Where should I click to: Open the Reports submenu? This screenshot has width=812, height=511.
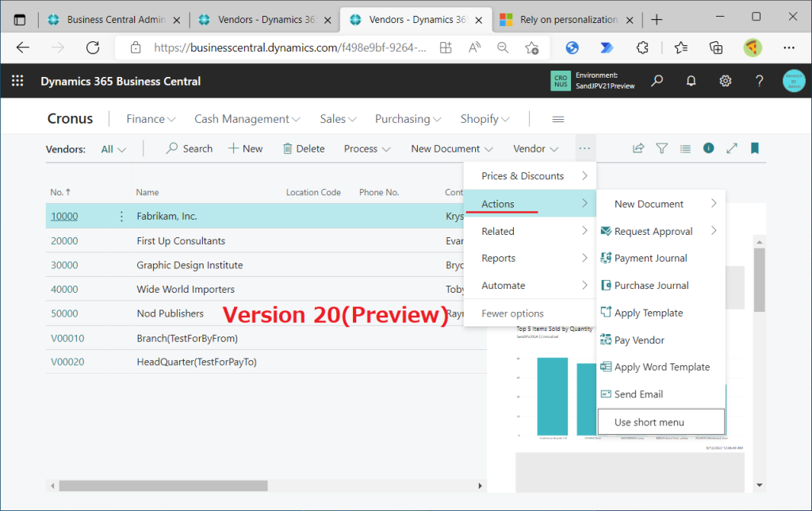click(530, 258)
